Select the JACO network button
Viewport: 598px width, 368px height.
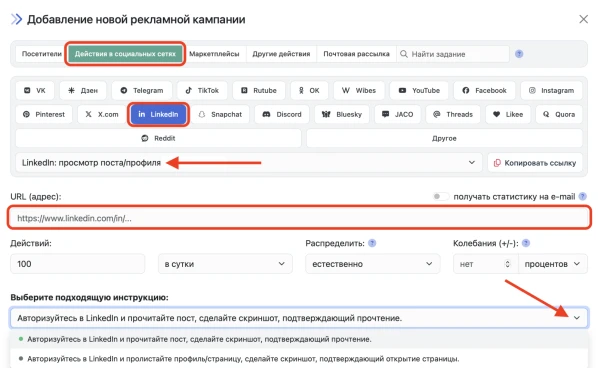pos(398,114)
